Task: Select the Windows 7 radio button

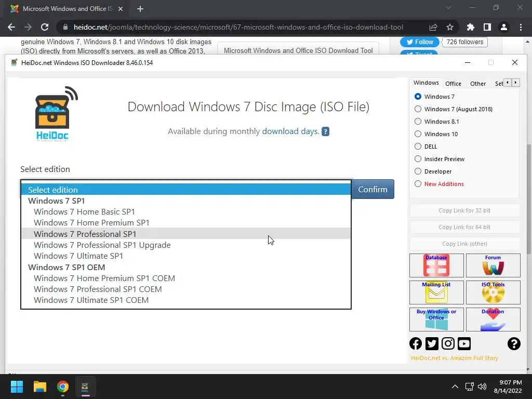Action: [418, 97]
